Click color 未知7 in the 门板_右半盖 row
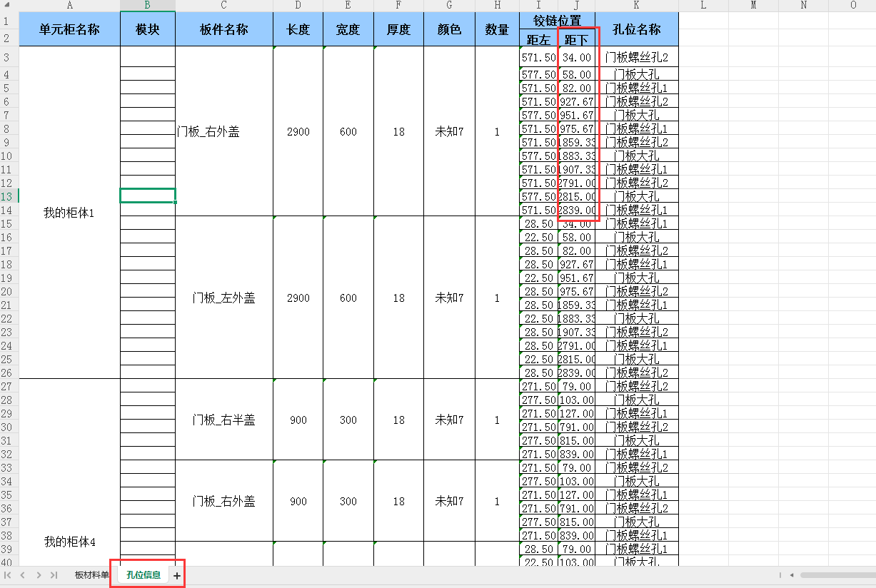The height and width of the screenshot is (588, 876). (449, 420)
